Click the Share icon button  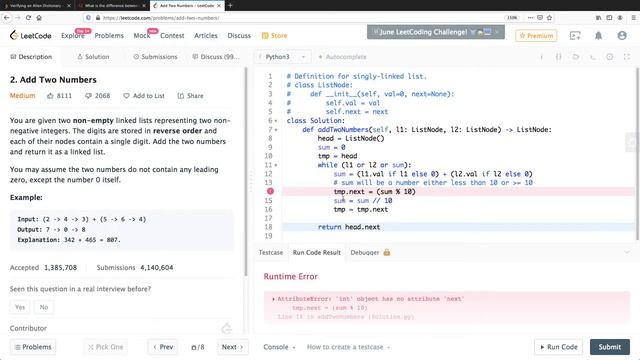pyautogui.click(x=190, y=96)
